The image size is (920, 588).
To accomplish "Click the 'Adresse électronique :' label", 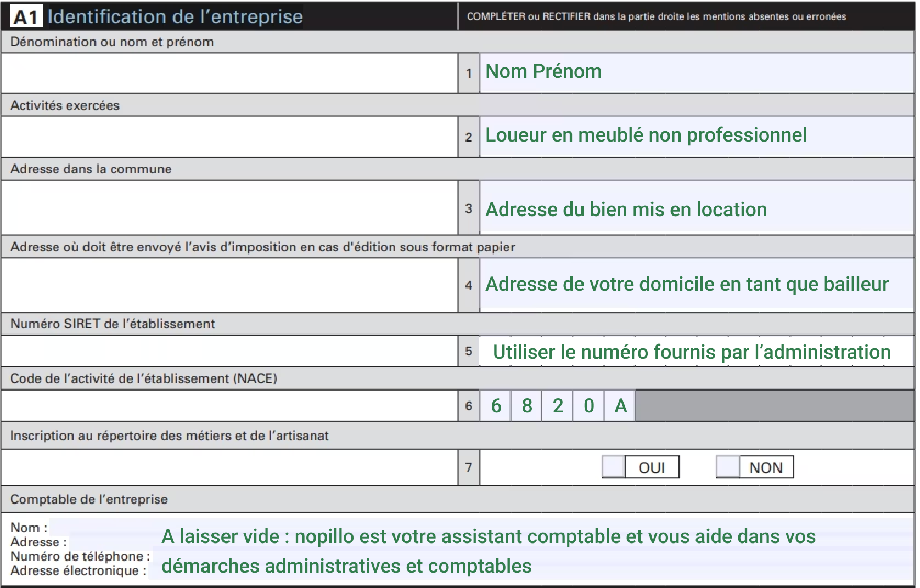I will [78, 570].
